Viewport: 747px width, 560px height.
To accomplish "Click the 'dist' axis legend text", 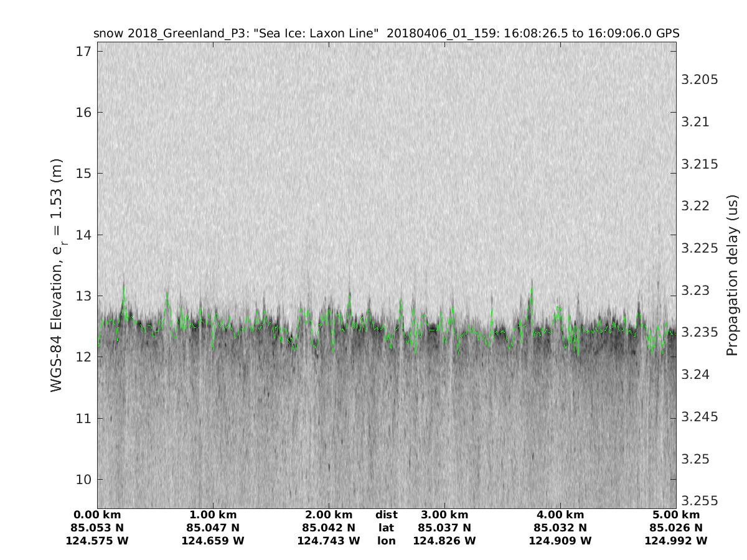I will point(387,515).
